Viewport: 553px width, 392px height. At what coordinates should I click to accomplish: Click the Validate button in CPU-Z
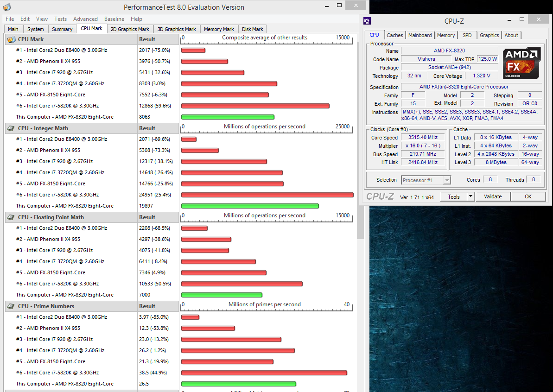(x=493, y=197)
